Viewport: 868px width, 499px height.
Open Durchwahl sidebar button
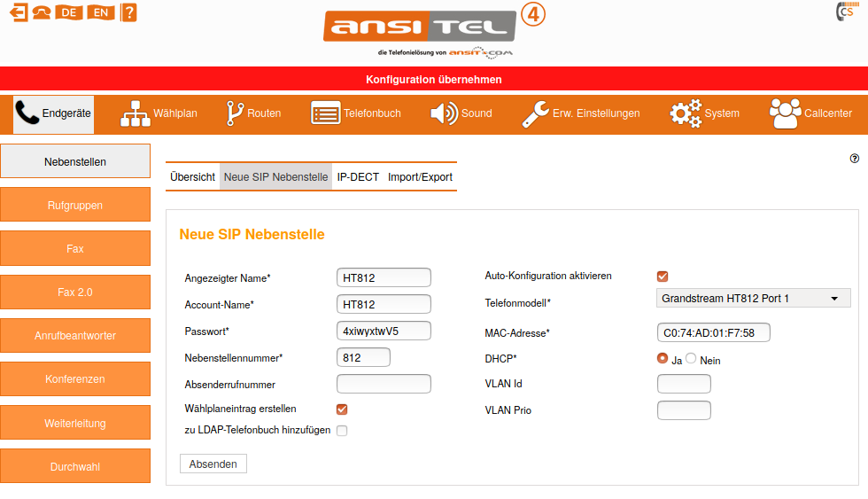pyautogui.click(x=75, y=466)
